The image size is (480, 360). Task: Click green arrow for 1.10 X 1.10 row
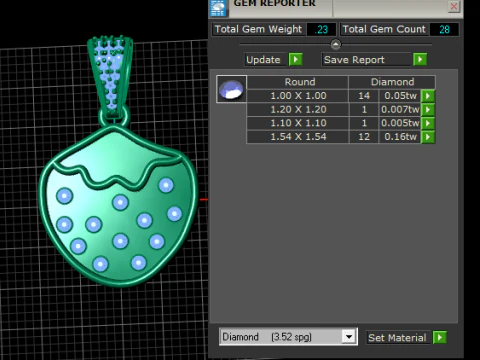click(428, 123)
